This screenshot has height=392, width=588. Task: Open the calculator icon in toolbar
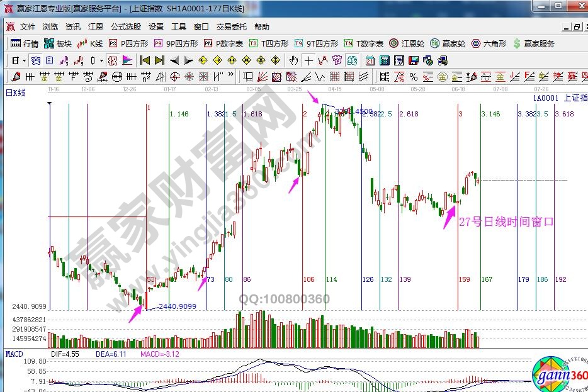tap(384, 61)
